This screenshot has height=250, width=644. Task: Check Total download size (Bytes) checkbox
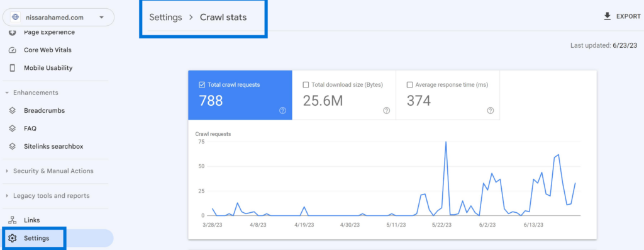pyautogui.click(x=306, y=85)
